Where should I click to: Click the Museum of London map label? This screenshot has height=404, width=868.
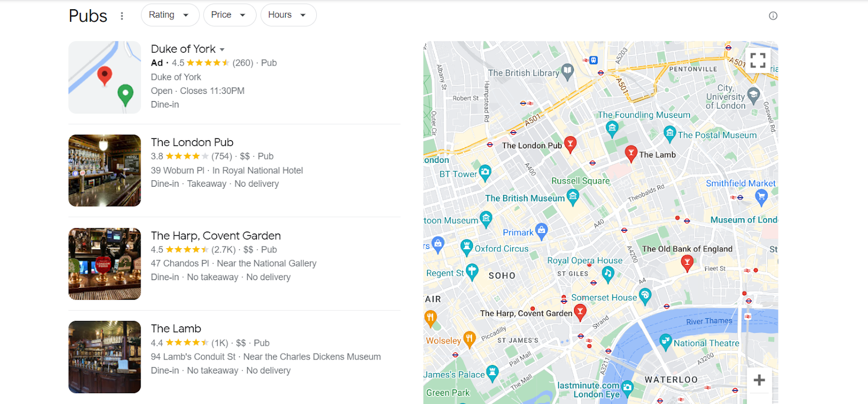coord(744,220)
